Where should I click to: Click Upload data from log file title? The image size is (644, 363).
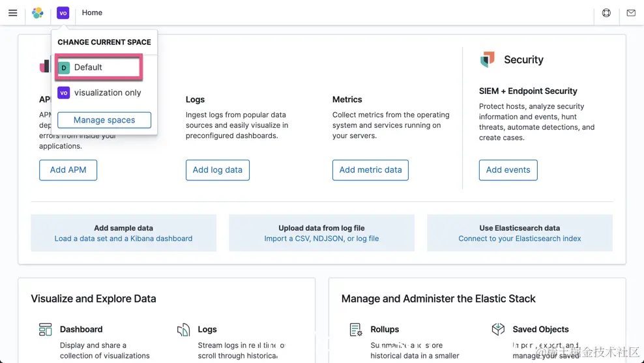[321, 228]
